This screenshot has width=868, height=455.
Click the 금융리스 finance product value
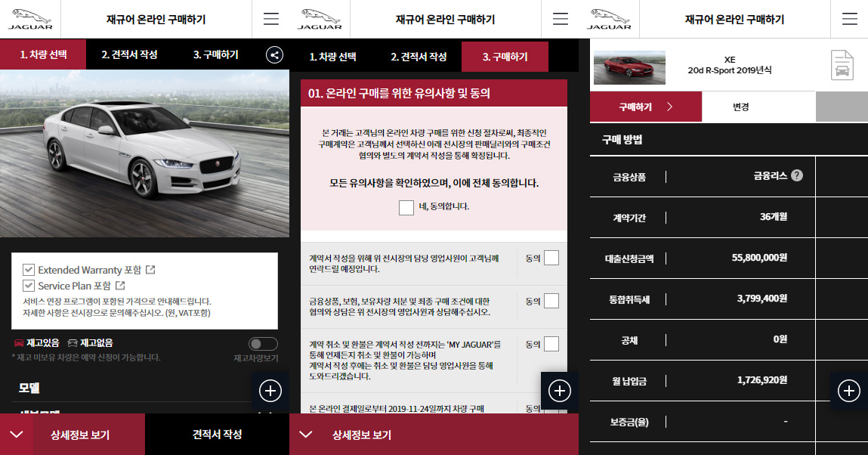[x=770, y=175]
